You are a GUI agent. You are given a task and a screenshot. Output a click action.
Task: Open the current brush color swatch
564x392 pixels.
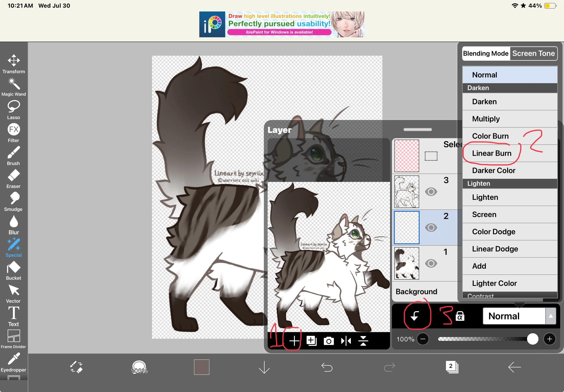click(201, 367)
